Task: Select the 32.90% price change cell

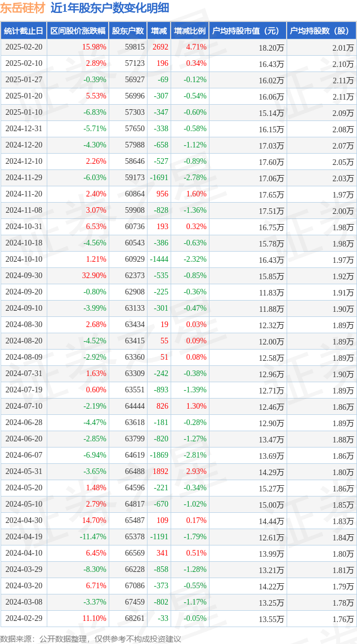Action: coord(94,276)
